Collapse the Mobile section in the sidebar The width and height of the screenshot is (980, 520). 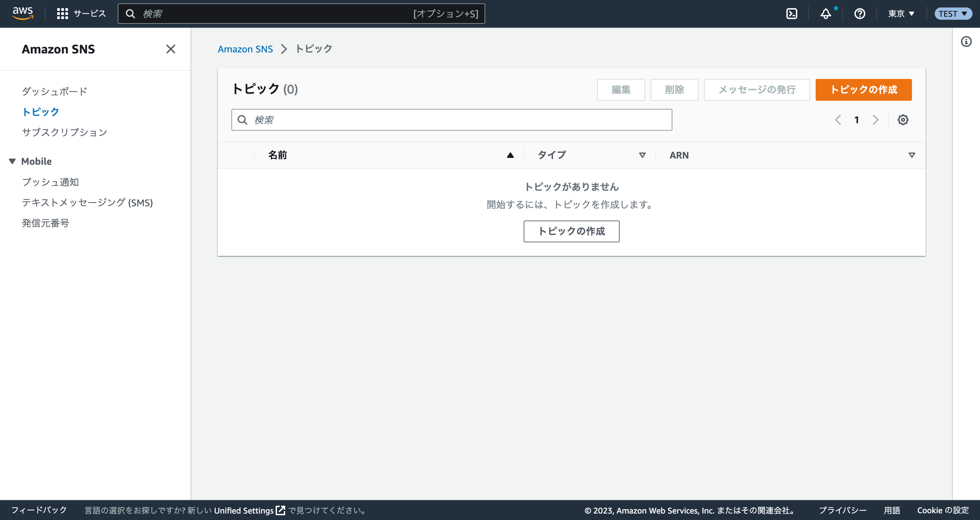[x=12, y=161]
